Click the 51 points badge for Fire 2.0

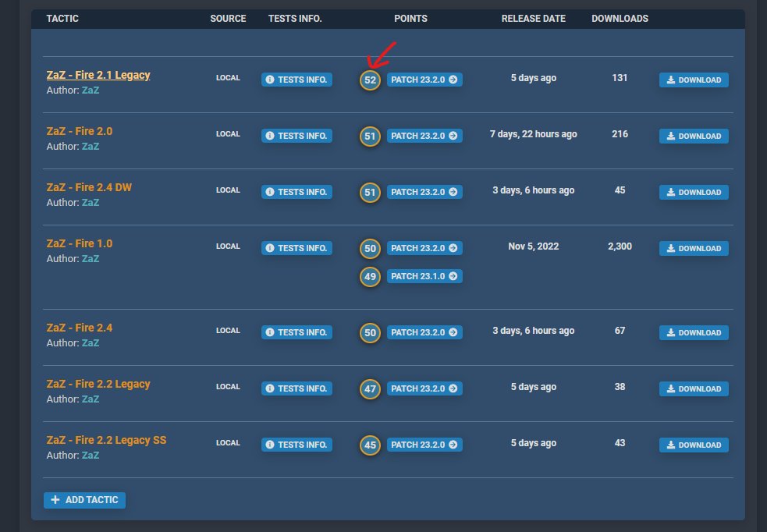coord(371,137)
